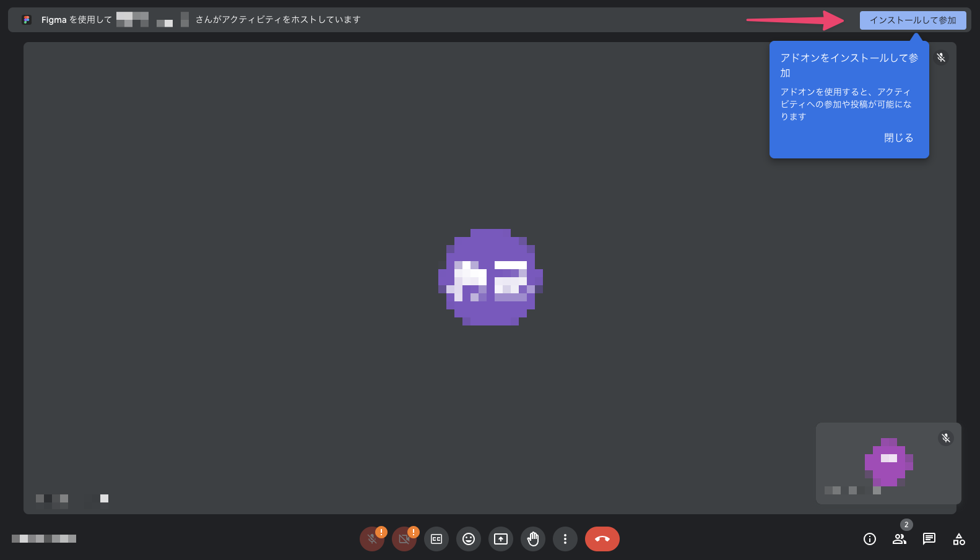Click the large purple avatar in main tile
Viewport: 980px width, 560px height.
pos(490,277)
